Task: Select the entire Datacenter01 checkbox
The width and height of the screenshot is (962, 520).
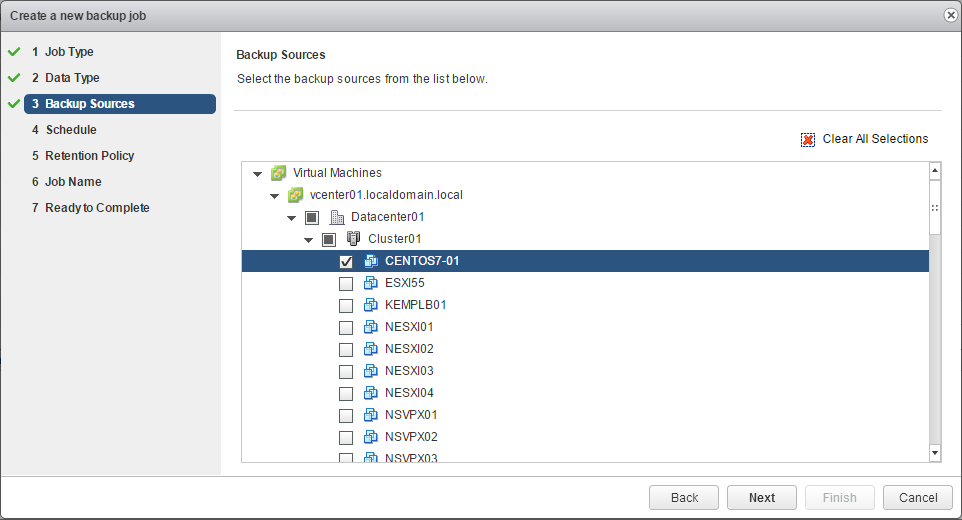Action: tap(311, 217)
